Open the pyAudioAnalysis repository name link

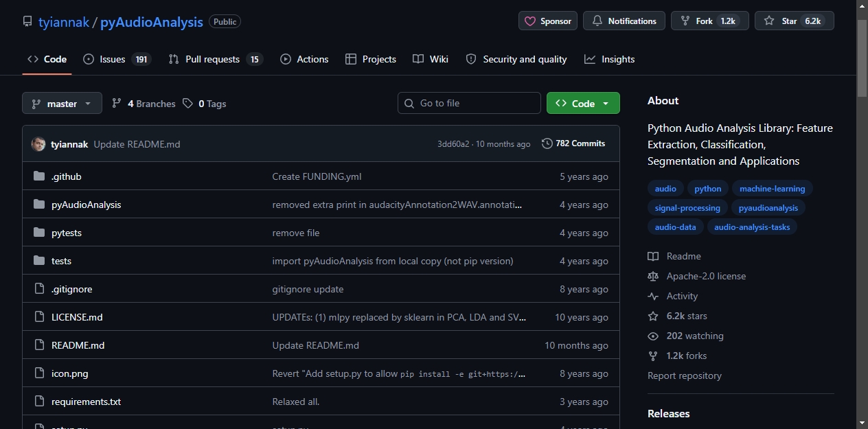(x=152, y=21)
